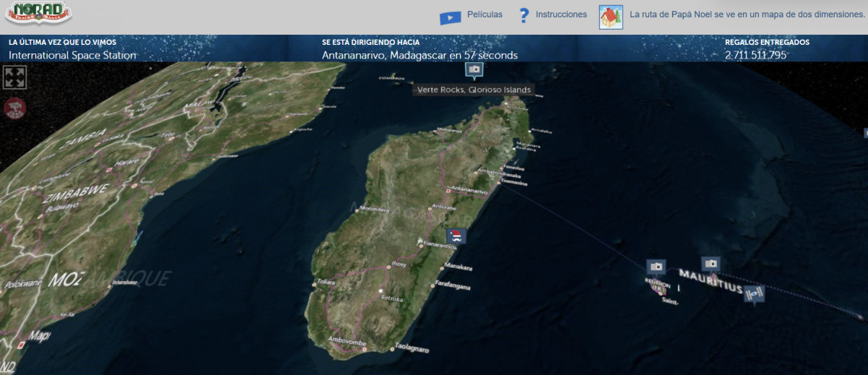
Task: Open the camera marker over Réunion
Action: tap(656, 267)
